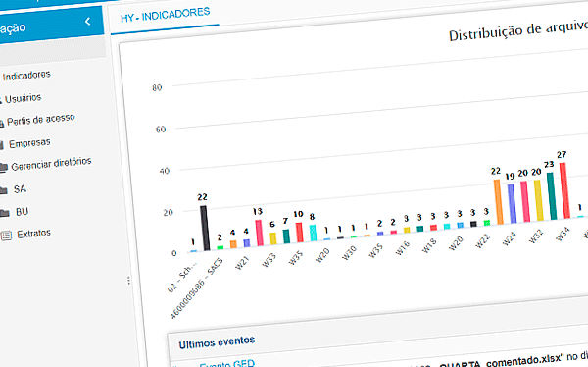Click the yellow bar labeled 6
This screenshot has height=367, width=588.
coord(273,238)
